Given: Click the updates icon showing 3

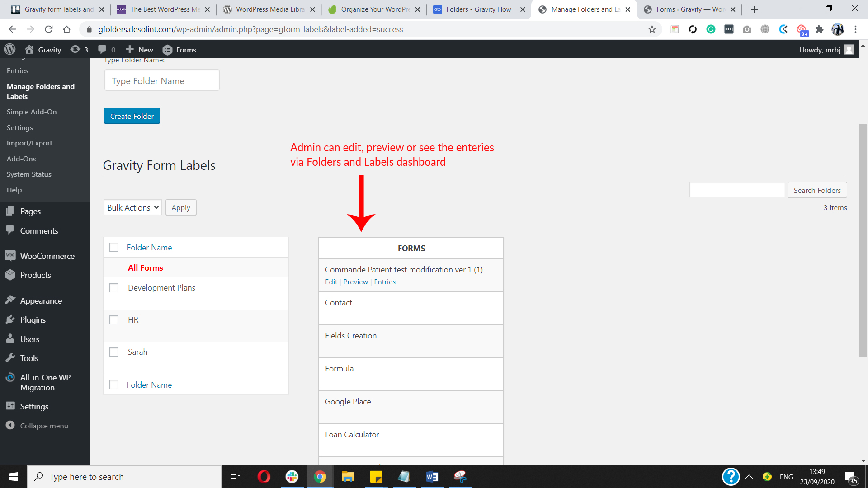Looking at the screenshot, I should point(75,49).
